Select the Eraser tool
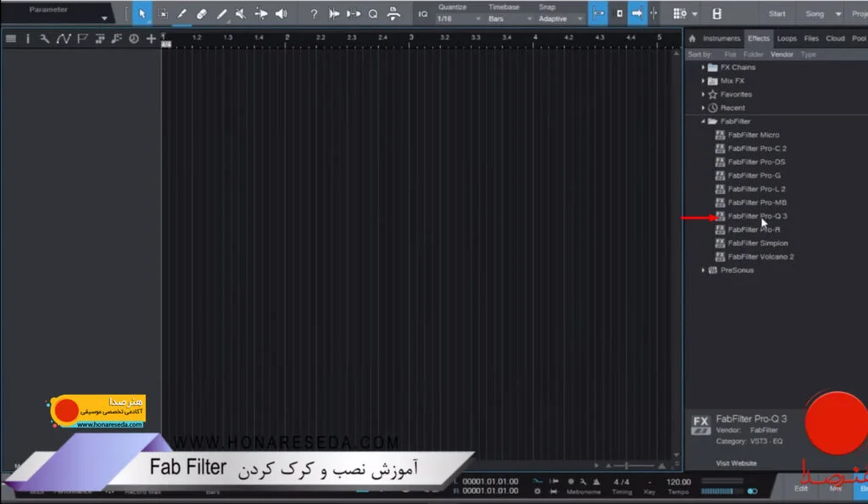This screenshot has width=868, height=504. coord(202,14)
